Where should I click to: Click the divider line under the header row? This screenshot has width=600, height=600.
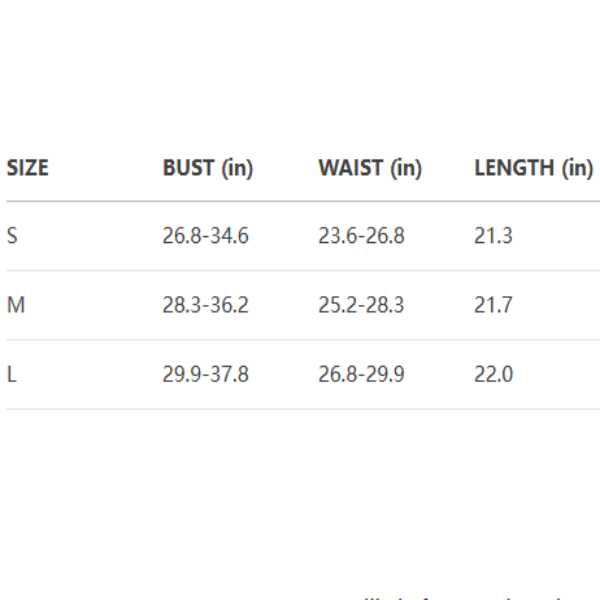[x=300, y=201]
